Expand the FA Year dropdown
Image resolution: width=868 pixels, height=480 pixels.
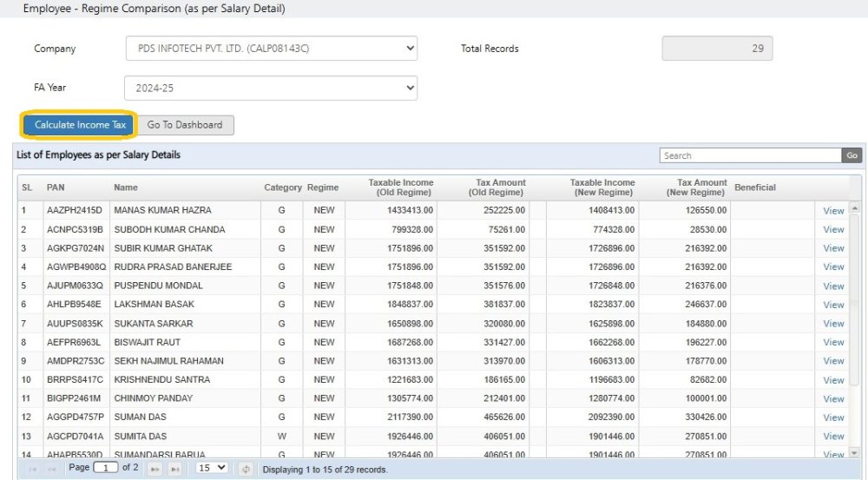point(271,88)
